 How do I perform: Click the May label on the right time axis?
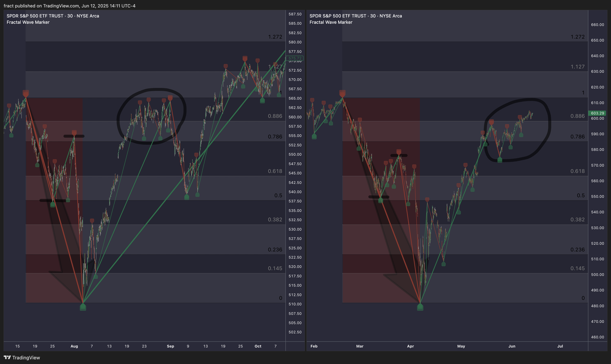(x=461, y=346)
